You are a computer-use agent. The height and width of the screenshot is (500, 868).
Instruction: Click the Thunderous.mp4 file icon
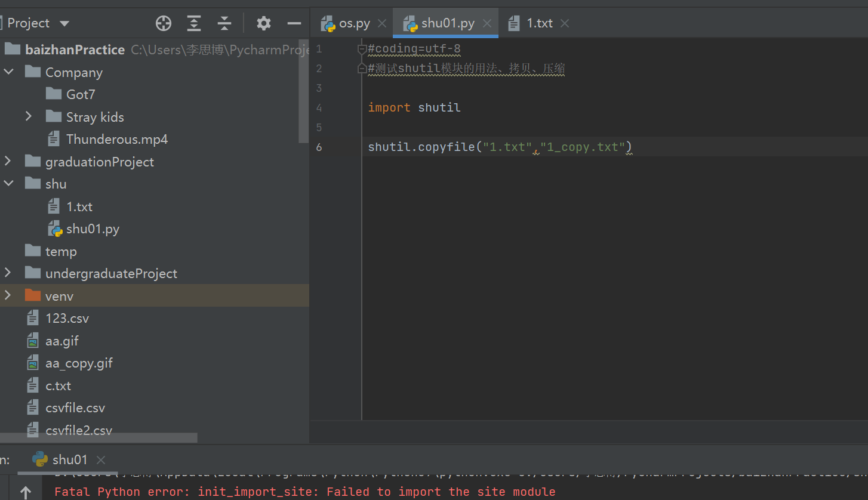[x=54, y=139]
